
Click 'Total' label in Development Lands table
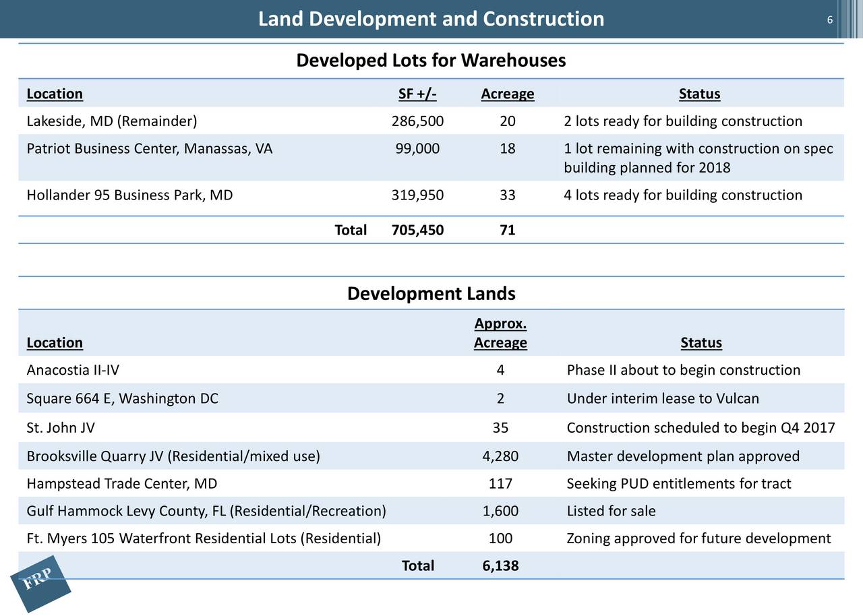pos(418,566)
